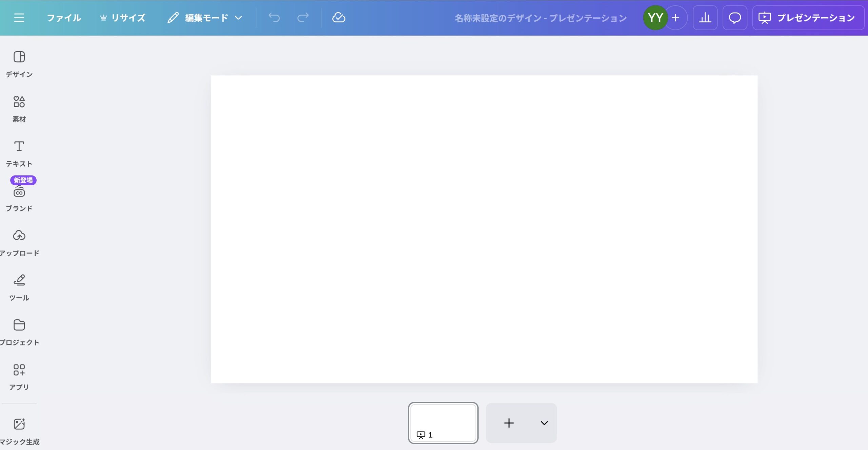Open the ブランド brand panel
The height and width of the screenshot is (450, 868).
pyautogui.click(x=19, y=198)
